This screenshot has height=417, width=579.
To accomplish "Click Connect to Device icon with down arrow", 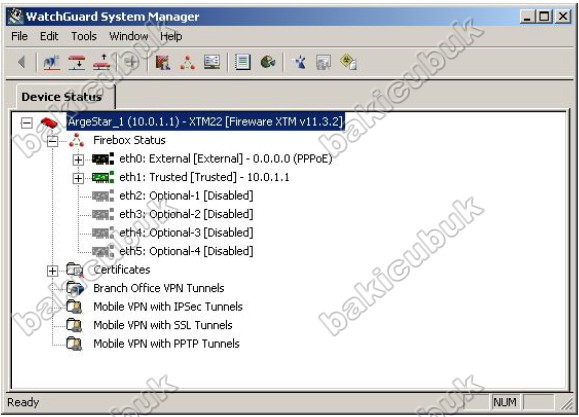I will pos(77,62).
